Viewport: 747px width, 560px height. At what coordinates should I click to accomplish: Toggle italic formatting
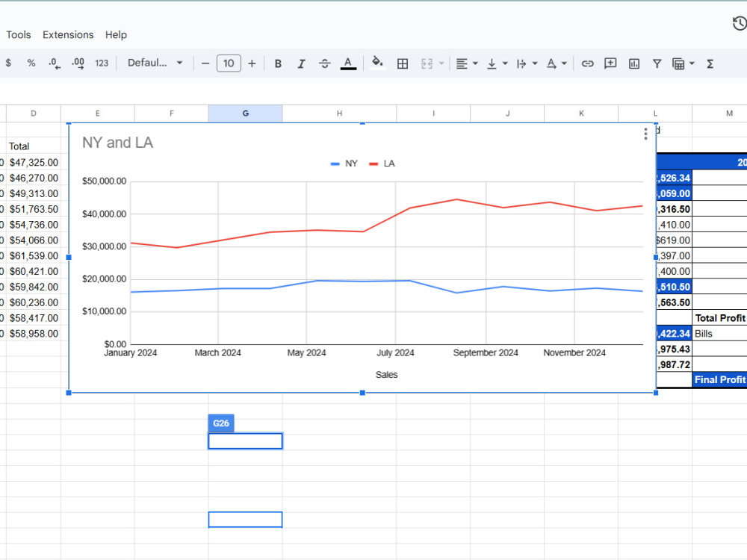coord(301,63)
